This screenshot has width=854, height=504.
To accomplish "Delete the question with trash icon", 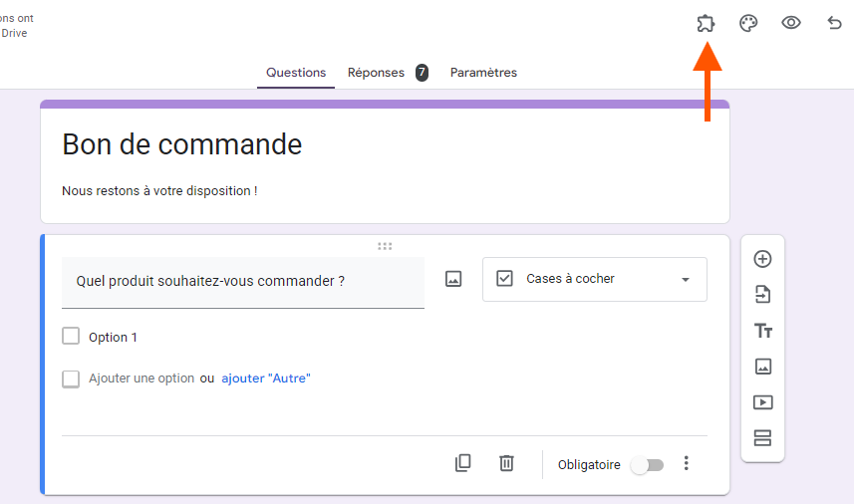I will coord(506,463).
